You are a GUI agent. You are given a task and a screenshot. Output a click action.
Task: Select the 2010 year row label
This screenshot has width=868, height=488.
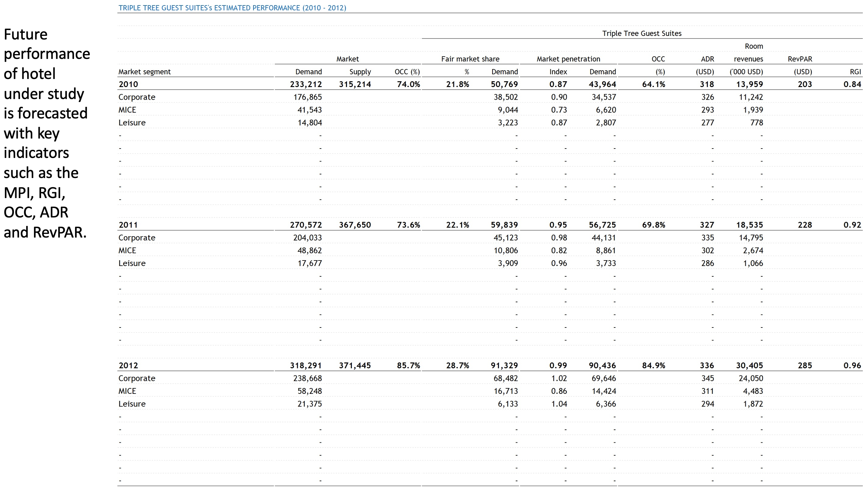(x=128, y=84)
